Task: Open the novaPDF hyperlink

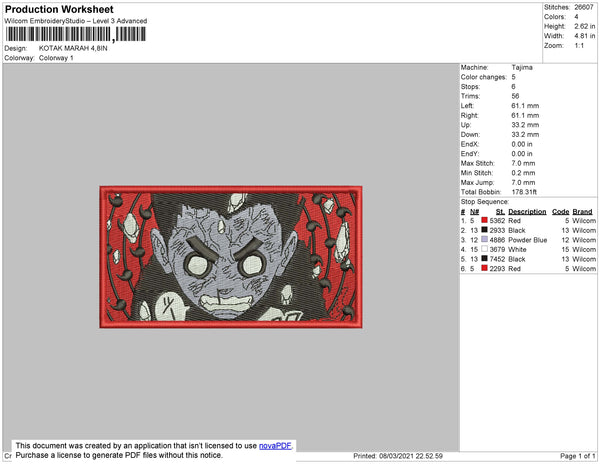Action: click(275, 446)
